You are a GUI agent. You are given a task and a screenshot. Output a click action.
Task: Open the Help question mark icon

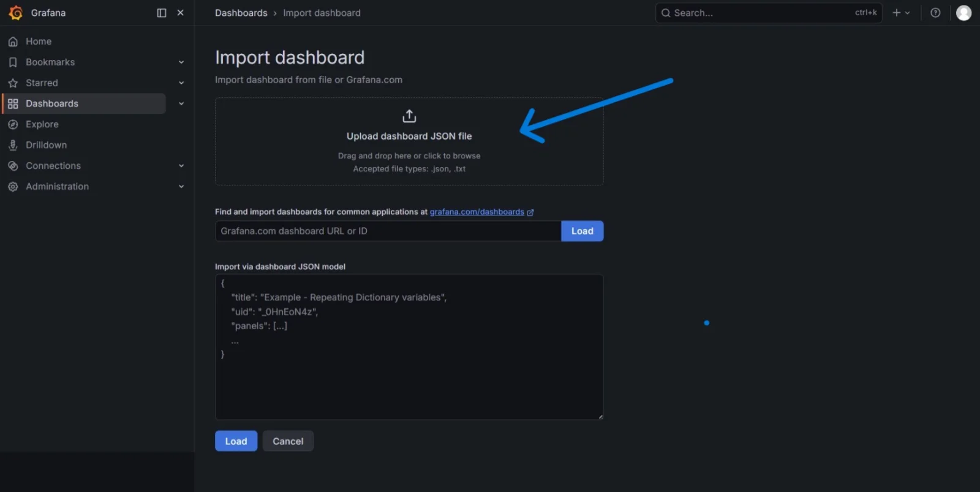coord(935,13)
